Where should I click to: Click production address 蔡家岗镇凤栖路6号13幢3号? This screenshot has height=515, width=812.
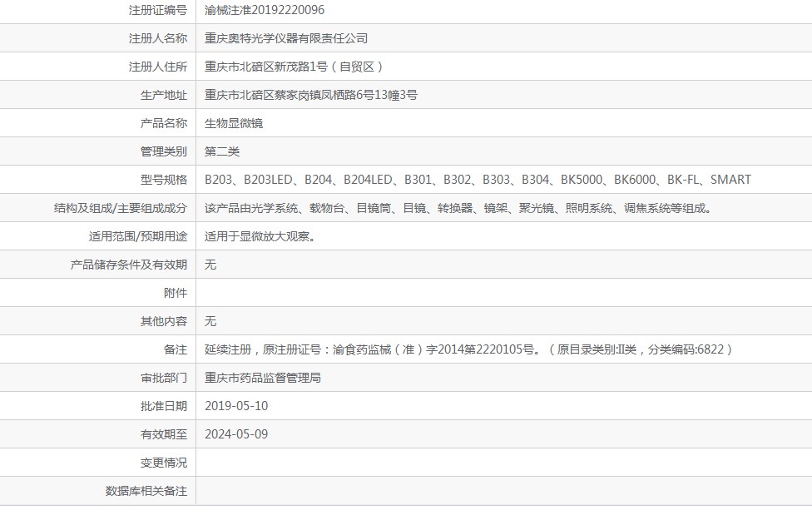coord(346,95)
